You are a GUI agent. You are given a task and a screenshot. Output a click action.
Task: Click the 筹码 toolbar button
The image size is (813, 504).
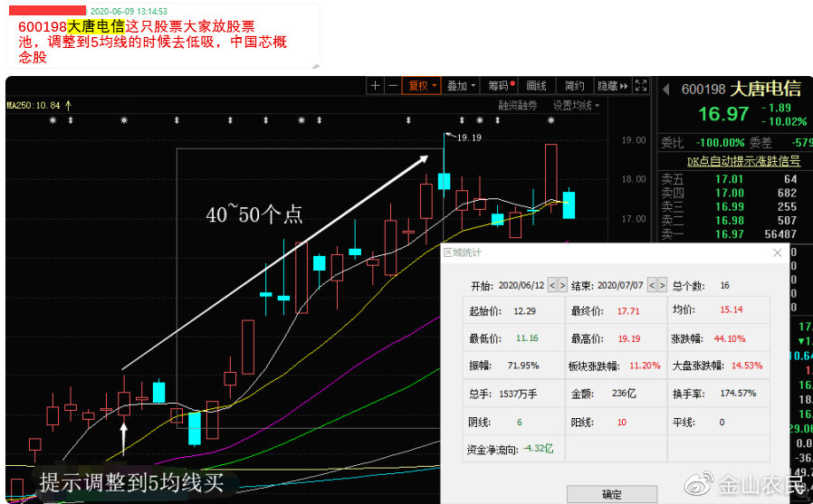[501, 86]
